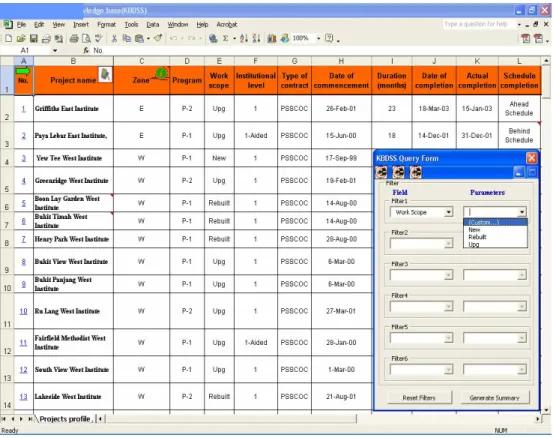Click the green circle icon in Zone header
The image size is (553, 438).
tap(162, 73)
